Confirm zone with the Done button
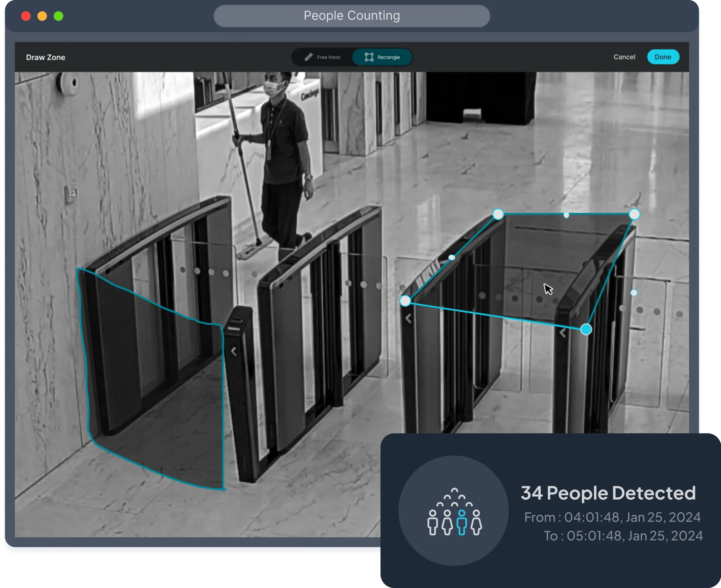Image resolution: width=721 pixels, height=588 pixels. pyautogui.click(x=663, y=57)
